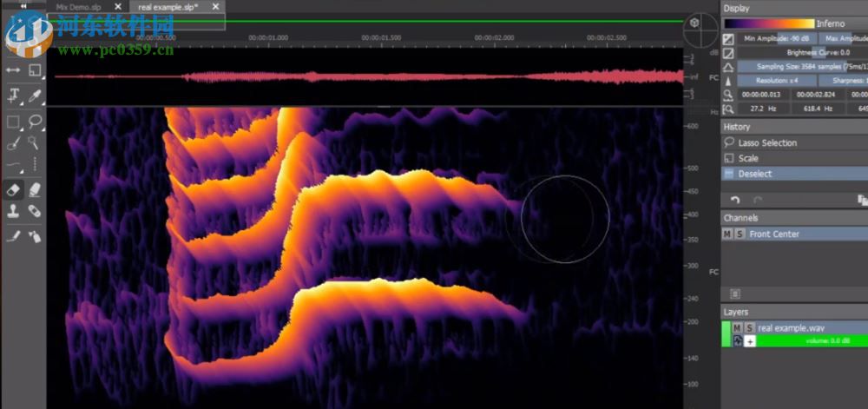Pick the pencil drawing tool
Image resolution: width=868 pixels, height=409 pixels.
13,236
